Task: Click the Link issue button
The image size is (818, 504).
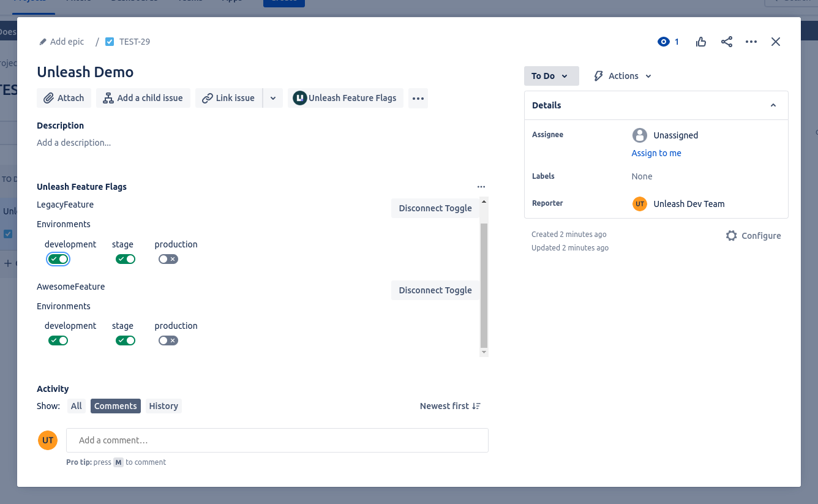Action: 229,98
